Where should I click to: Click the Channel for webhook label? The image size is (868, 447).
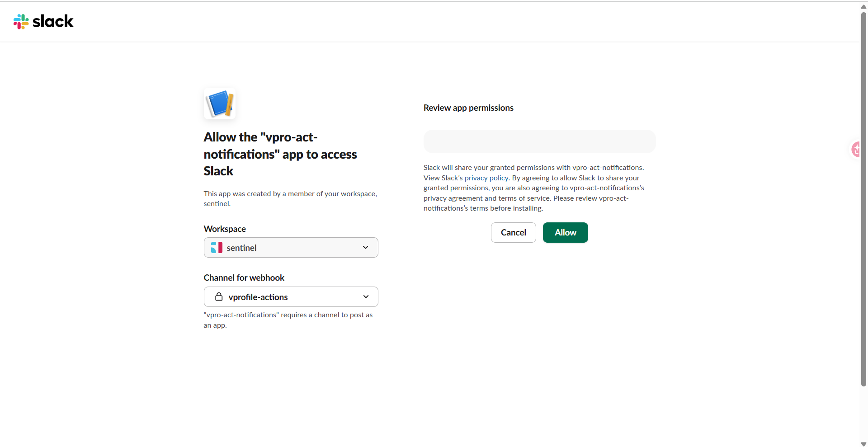(x=244, y=278)
